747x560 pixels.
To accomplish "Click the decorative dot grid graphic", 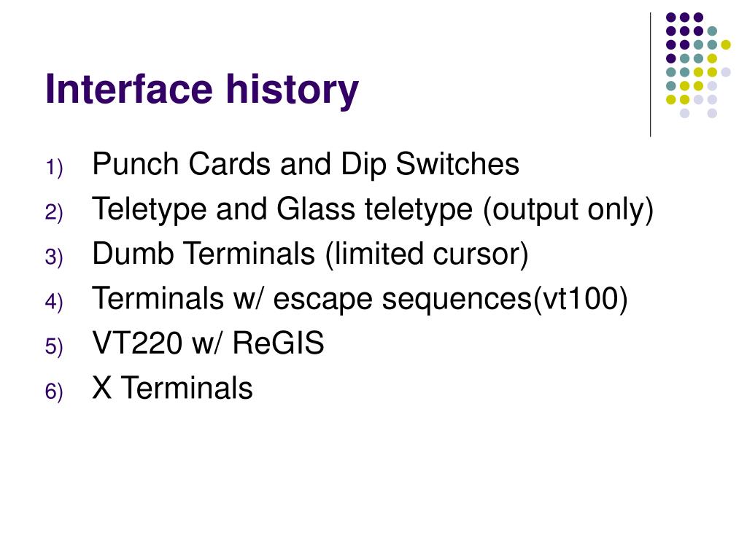I will click(698, 65).
